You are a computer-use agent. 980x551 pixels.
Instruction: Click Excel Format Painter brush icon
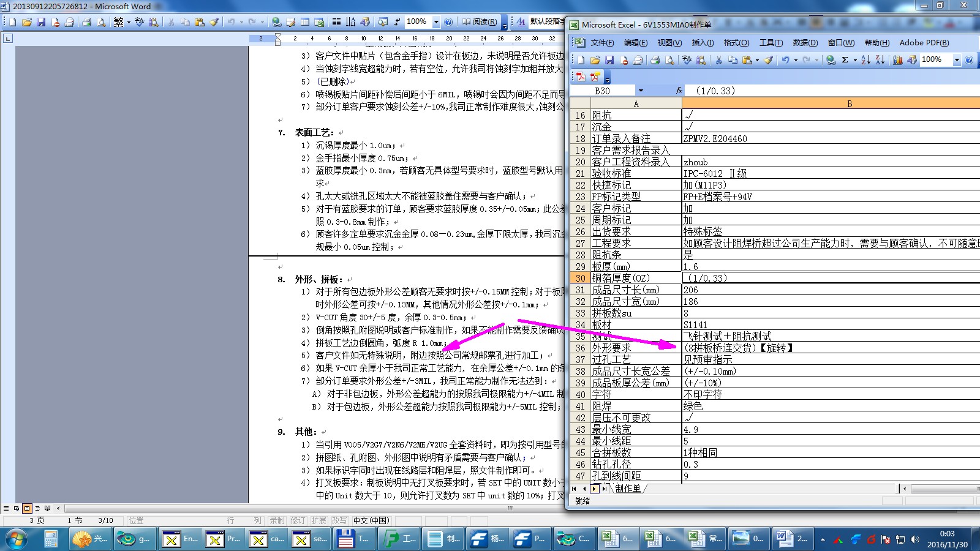769,60
